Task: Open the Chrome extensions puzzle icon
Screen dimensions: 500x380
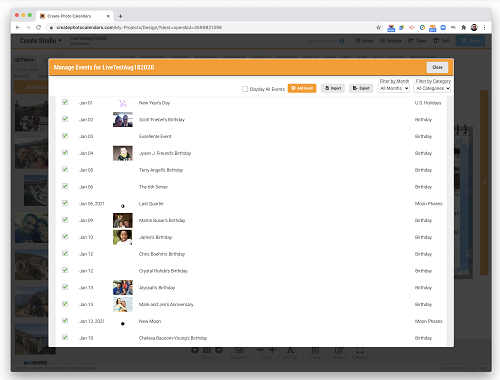Action: click(463, 28)
